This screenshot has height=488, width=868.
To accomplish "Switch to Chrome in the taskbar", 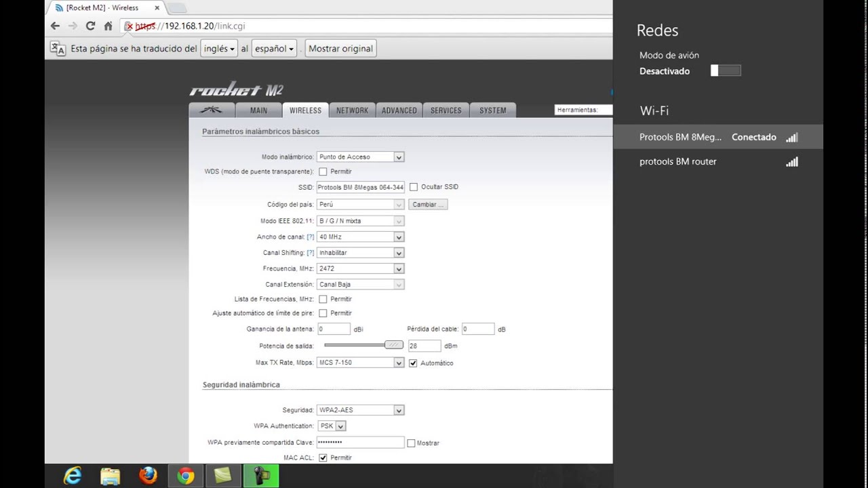I will coord(185,476).
